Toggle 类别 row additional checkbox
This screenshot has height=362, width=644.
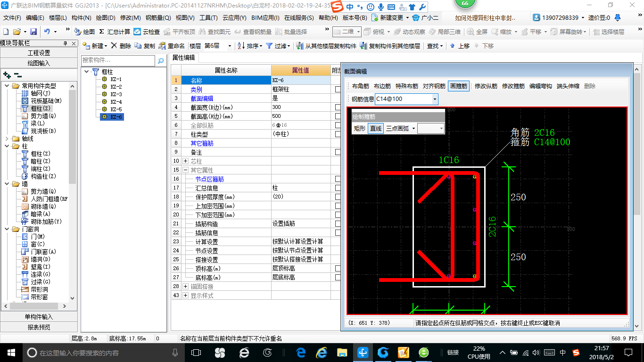tap(338, 89)
